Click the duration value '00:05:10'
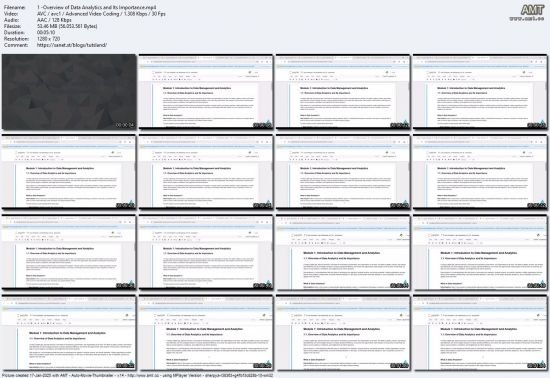 coord(46,33)
